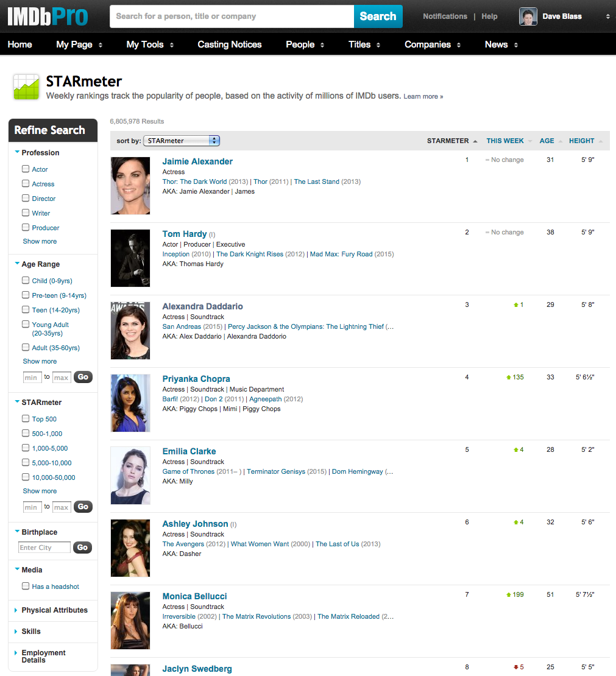Open the sort by STARmeter dropdown
616x676 pixels.
pos(182,141)
